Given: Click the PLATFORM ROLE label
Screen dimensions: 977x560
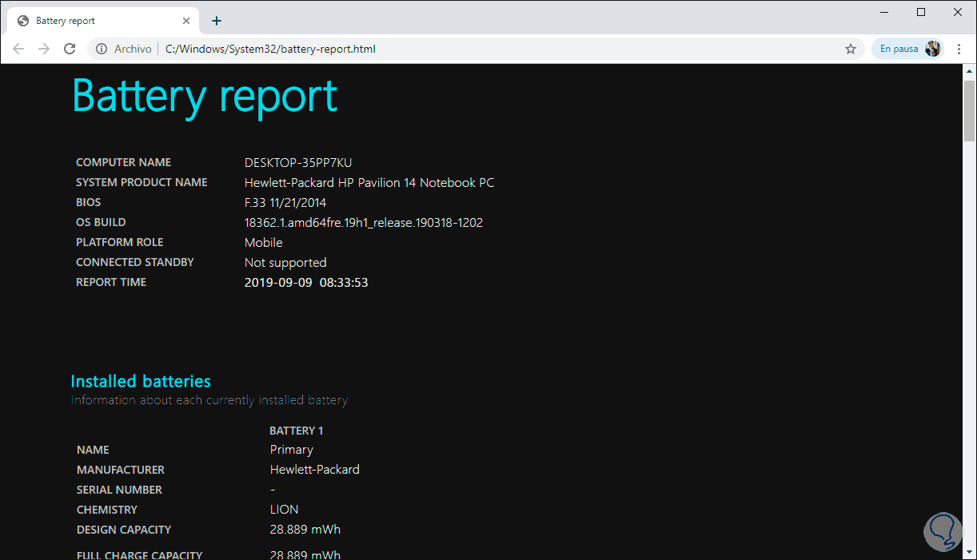Looking at the screenshot, I should 119,242.
